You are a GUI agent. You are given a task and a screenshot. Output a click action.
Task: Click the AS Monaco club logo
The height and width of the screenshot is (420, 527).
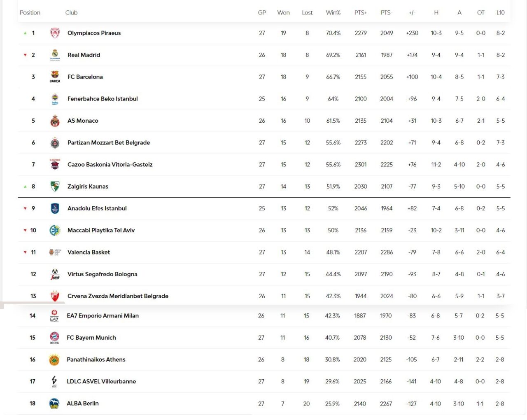[55, 121]
